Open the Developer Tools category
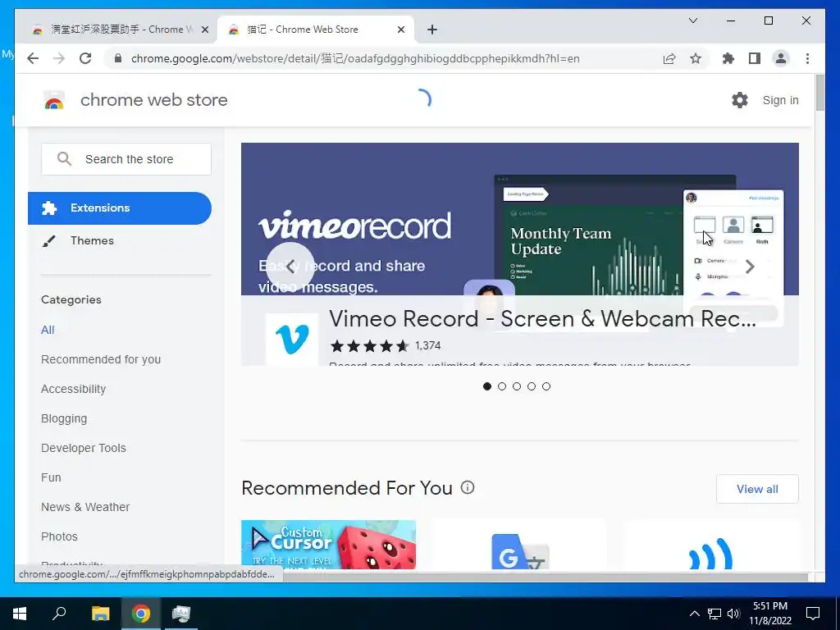 (84, 448)
